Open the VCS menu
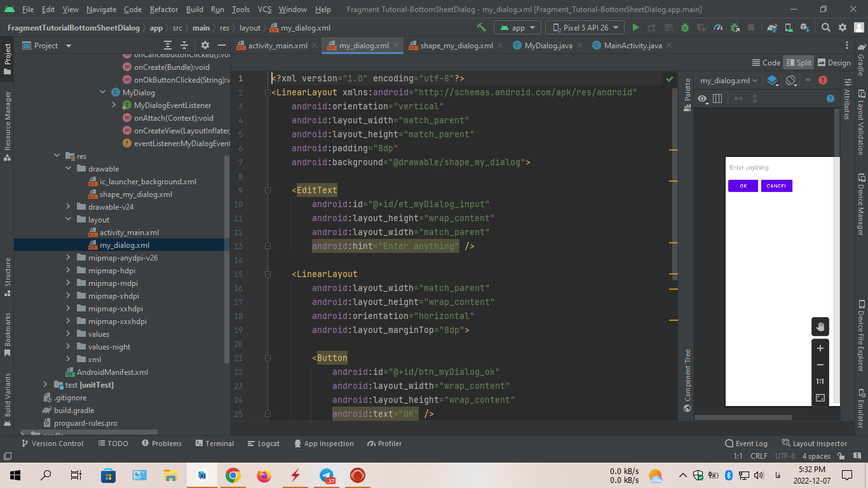Image resolution: width=868 pixels, height=488 pixels. click(x=264, y=10)
